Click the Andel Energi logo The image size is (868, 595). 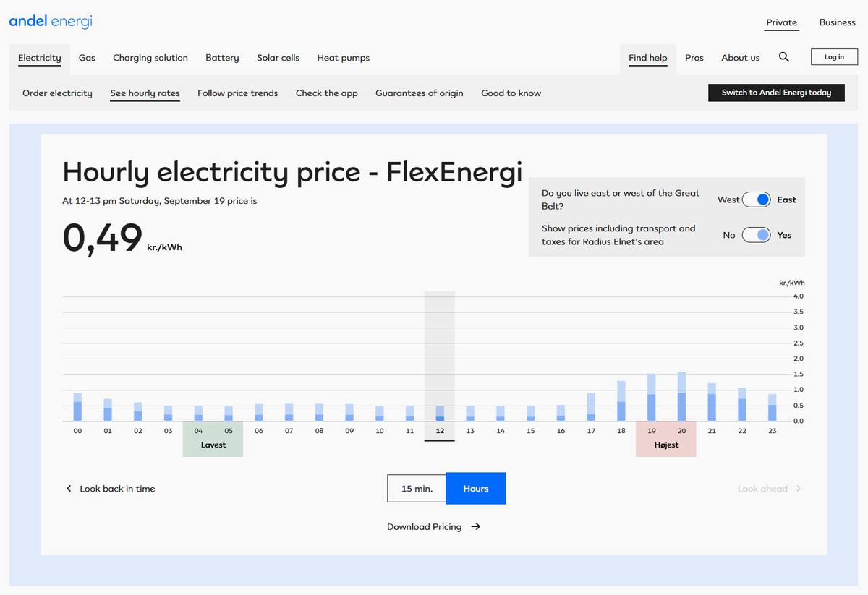(x=51, y=22)
